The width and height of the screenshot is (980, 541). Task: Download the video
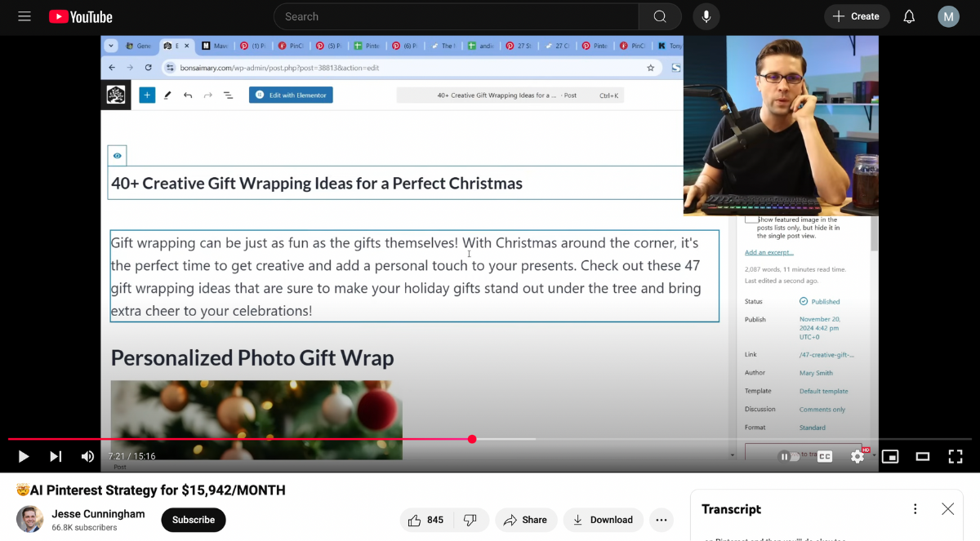(604, 520)
